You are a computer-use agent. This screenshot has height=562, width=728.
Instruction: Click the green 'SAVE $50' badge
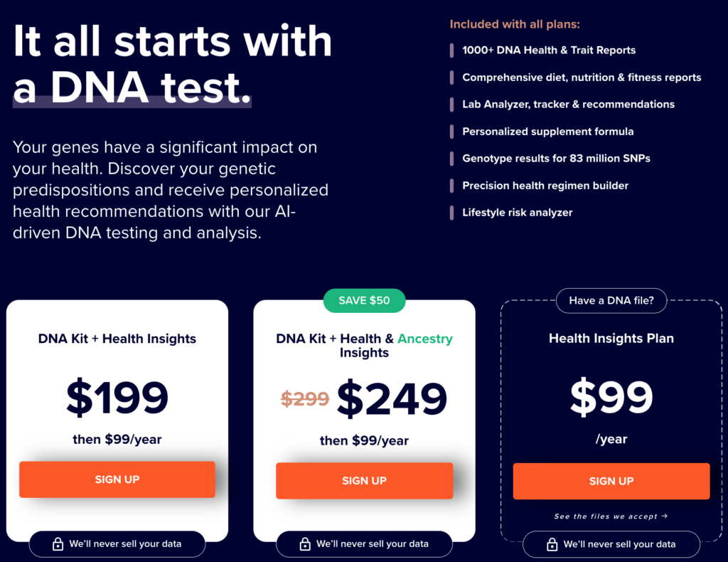point(364,300)
